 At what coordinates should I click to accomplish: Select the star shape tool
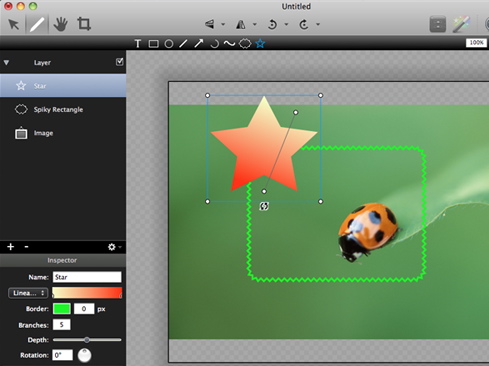(x=260, y=44)
